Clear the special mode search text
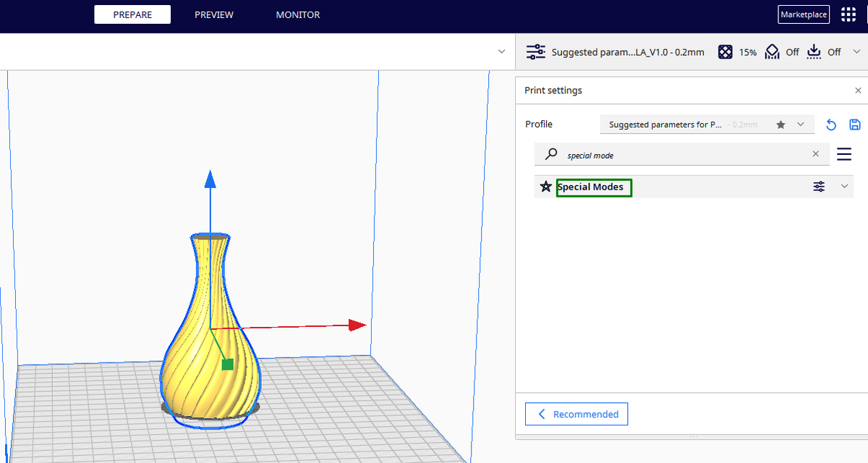The image size is (868, 463). coord(815,154)
